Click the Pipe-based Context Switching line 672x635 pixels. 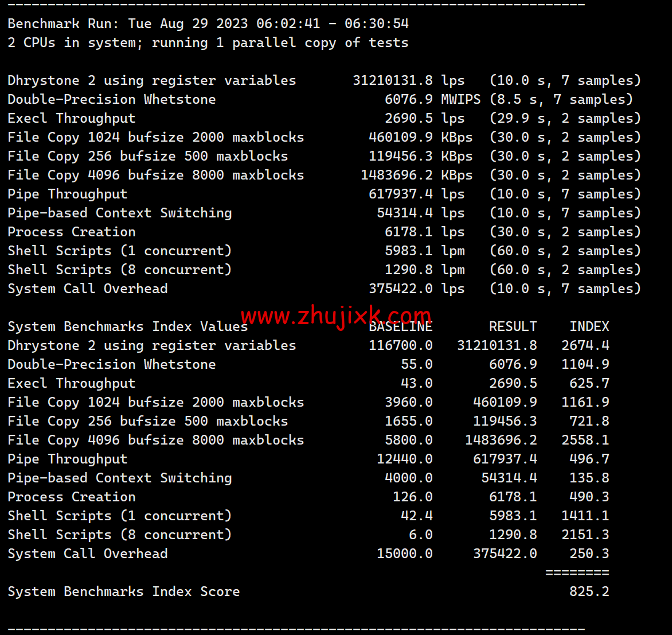(x=119, y=213)
